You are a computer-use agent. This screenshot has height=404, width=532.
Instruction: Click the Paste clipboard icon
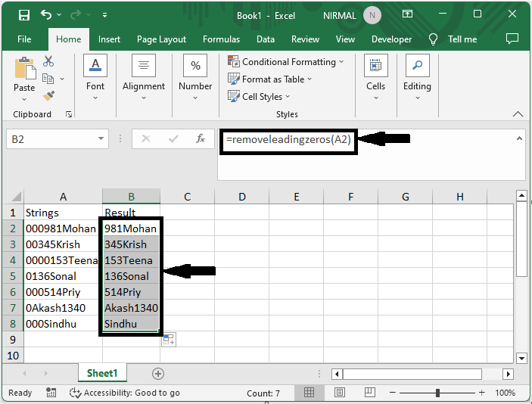[24, 68]
